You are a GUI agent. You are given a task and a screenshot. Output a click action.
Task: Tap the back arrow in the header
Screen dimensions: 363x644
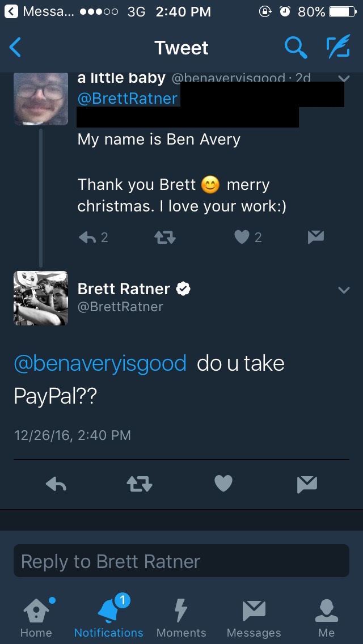pyautogui.click(x=16, y=48)
